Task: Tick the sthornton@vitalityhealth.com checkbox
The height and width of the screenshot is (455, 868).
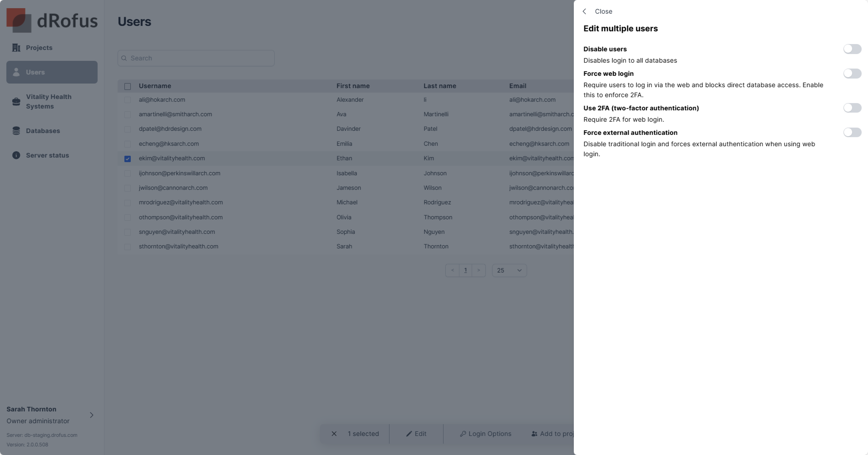Action: click(x=127, y=247)
